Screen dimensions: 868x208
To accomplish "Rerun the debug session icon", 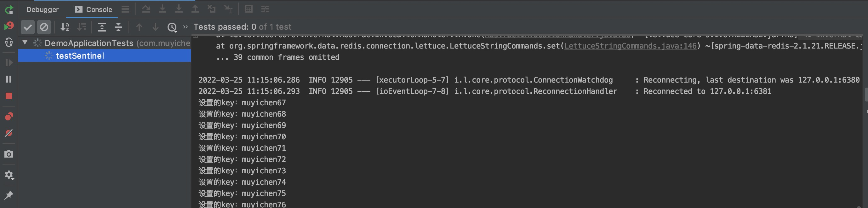I will point(9,9).
